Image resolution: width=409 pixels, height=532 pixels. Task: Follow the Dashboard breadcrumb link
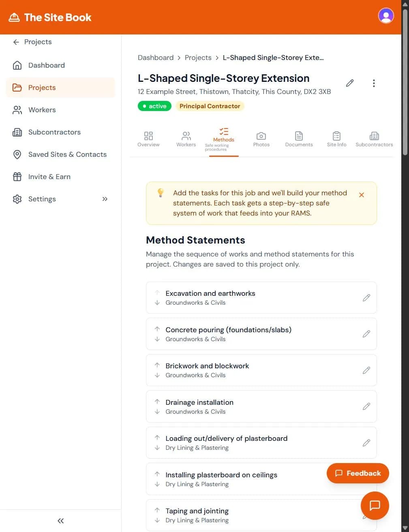[156, 58]
